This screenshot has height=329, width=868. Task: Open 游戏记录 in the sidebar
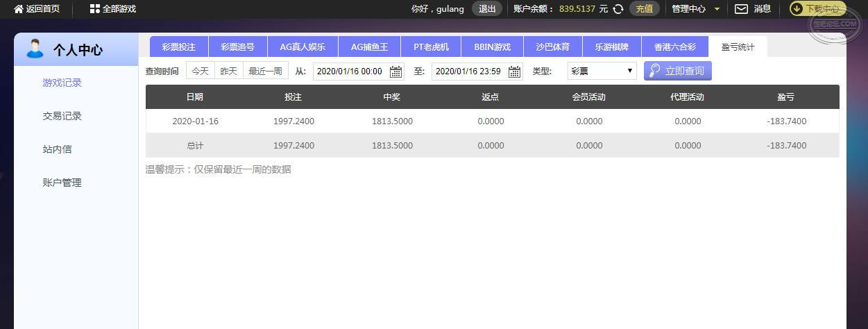62,83
